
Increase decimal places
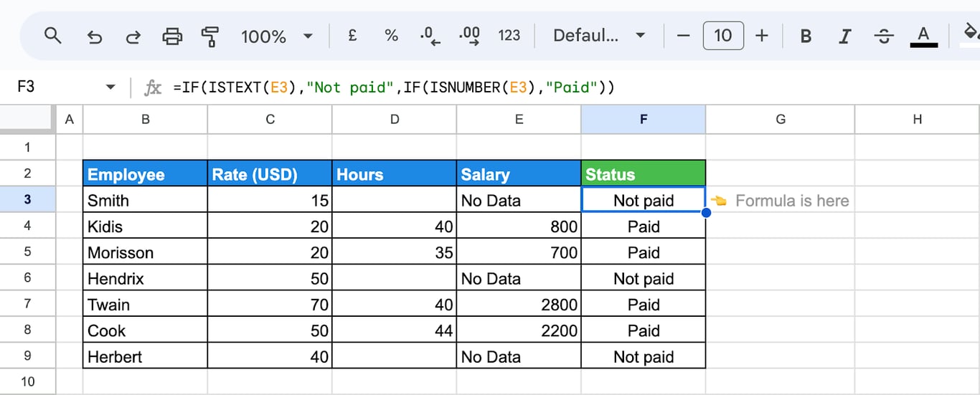point(469,36)
